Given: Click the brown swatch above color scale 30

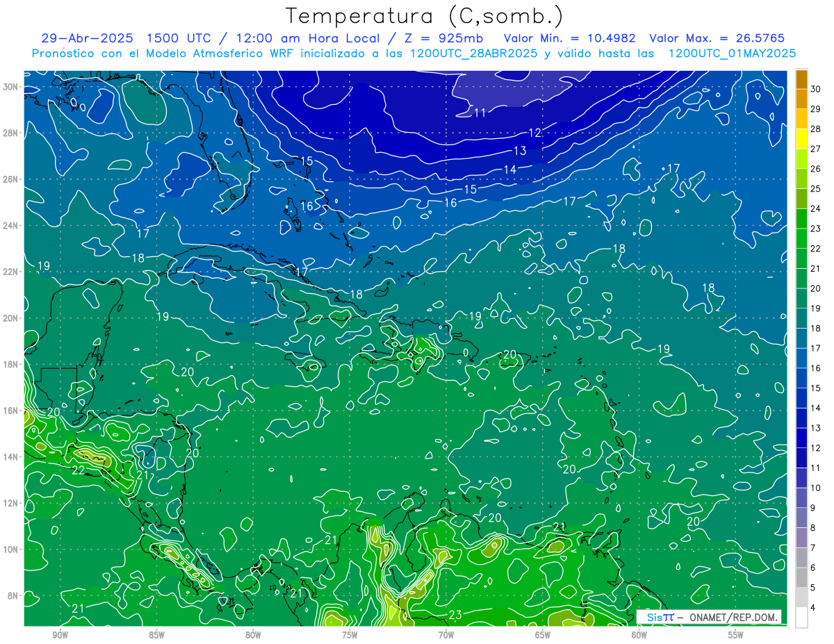Looking at the screenshot, I should (x=801, y=79).
